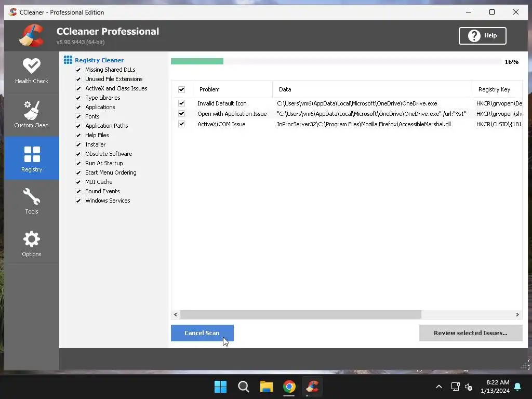Open File Explorer from taskbar
The width and height of the screenshot is (532, 399).
click(267, 387)
